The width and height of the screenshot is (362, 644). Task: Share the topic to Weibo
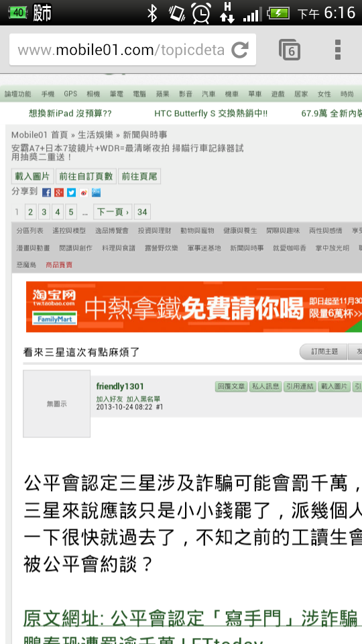84,193
